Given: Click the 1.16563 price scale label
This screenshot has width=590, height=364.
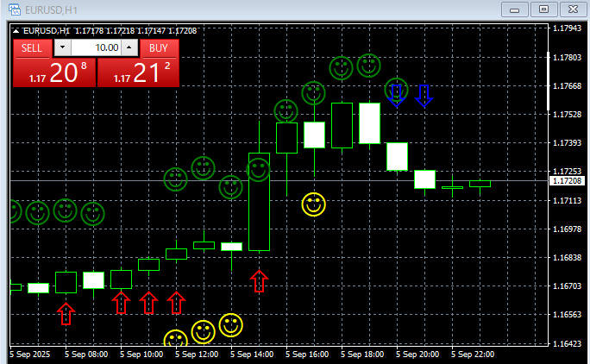Looking at the screenshot, I should coord(567,314).
